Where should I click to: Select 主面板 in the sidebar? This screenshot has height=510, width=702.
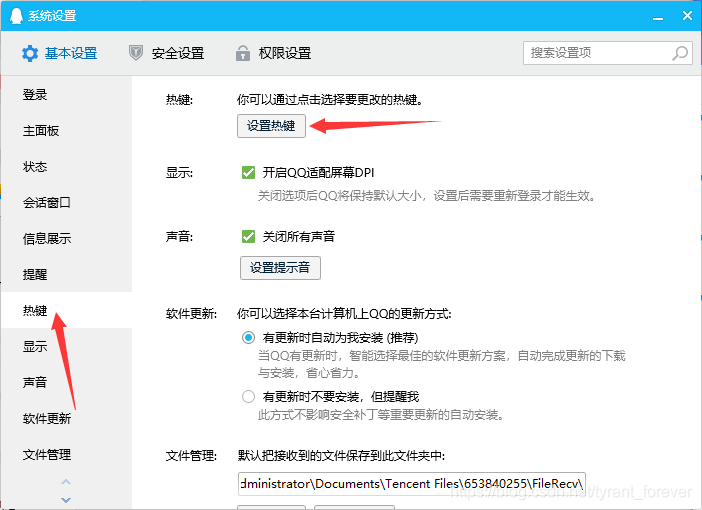[x=66, y=131]
